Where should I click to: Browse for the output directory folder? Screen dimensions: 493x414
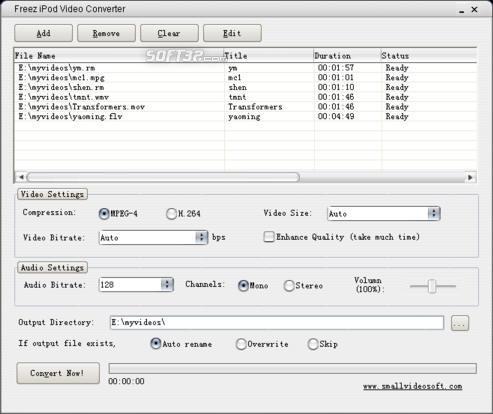(460, 323)
